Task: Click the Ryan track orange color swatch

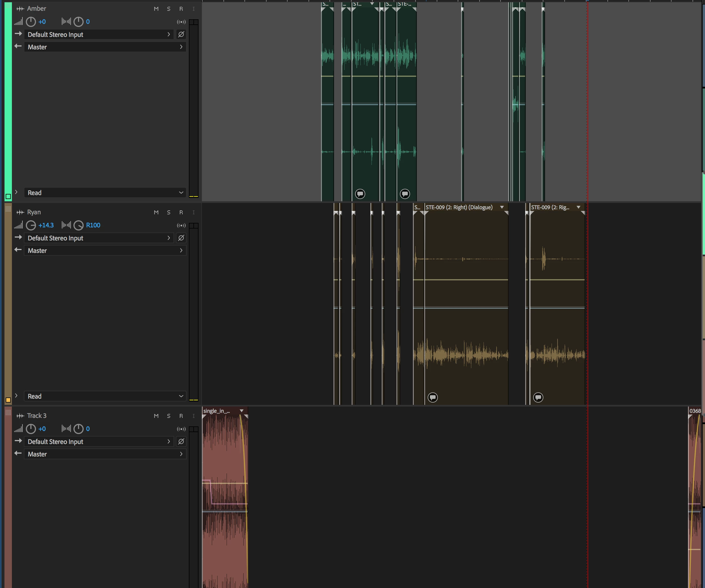Action: (8, 400)
